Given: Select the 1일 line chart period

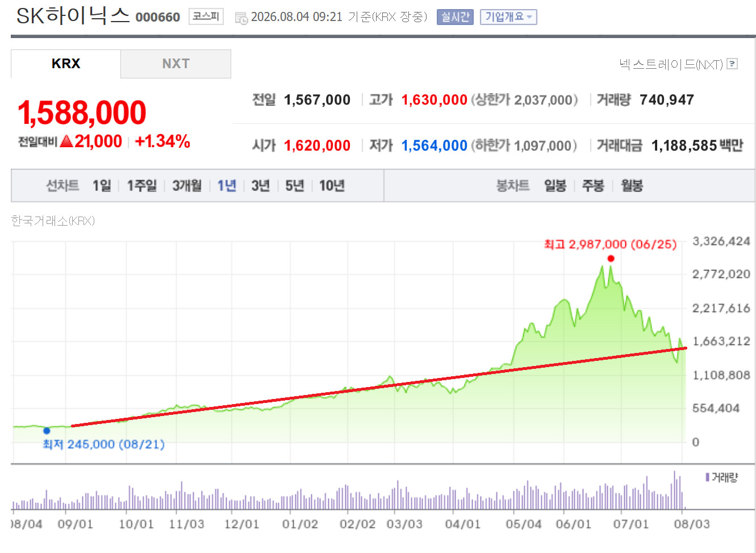Looking at the screenshot, I should (x=102, y=186).
